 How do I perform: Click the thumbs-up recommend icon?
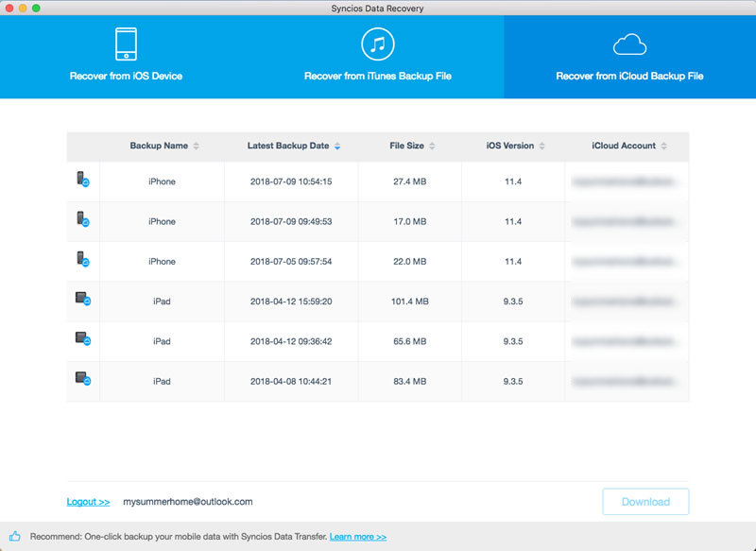tap(14, 536)
